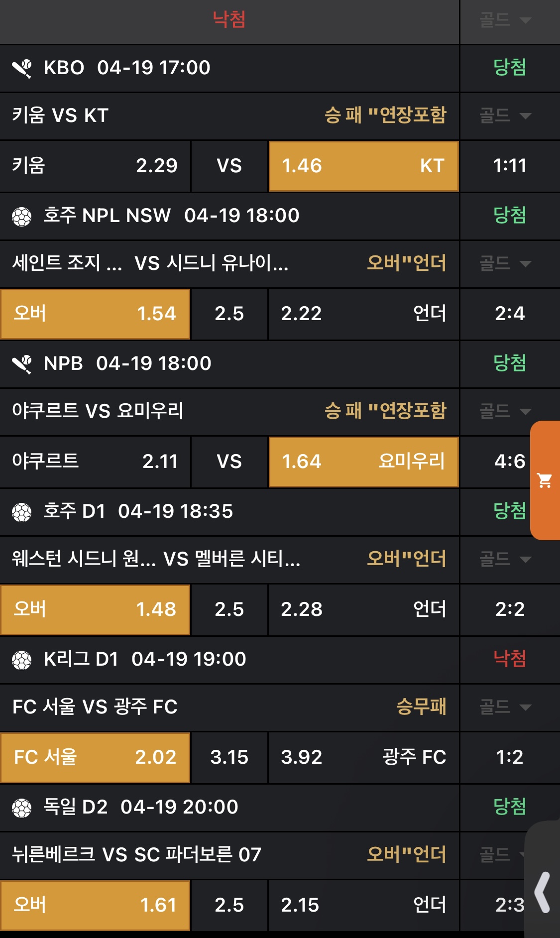
Task: Open the 골드 dropdown in 키움 VS KT row
Action: point(505,116)
